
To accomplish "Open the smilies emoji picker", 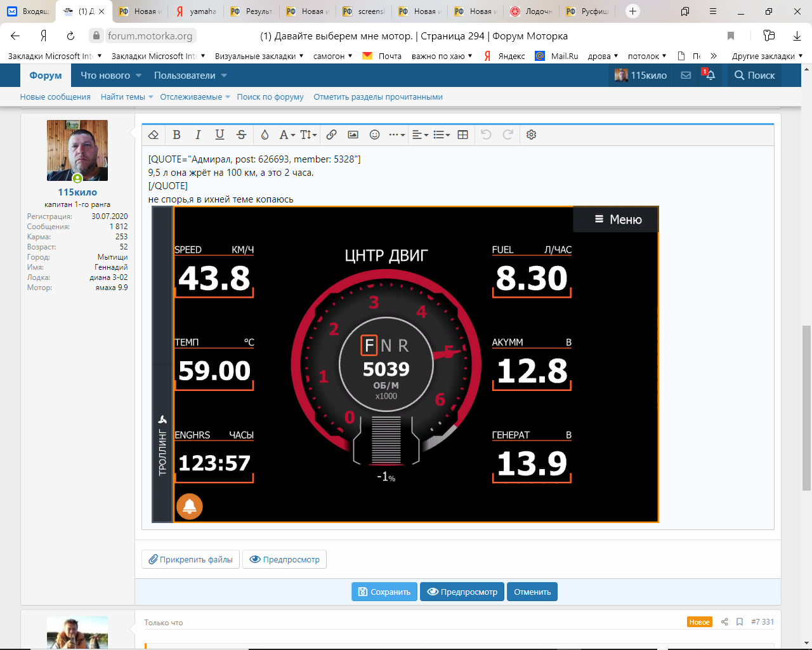I will click(x=374, y=135).
